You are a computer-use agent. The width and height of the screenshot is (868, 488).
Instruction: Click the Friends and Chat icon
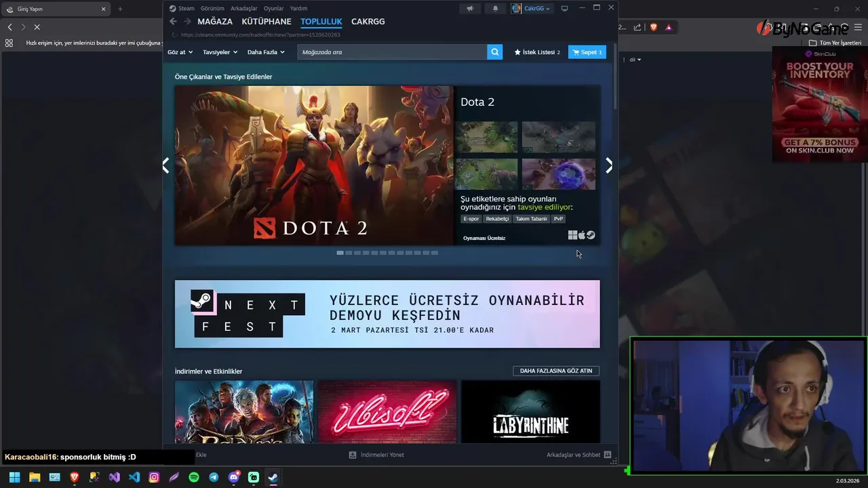pos(608,455)
